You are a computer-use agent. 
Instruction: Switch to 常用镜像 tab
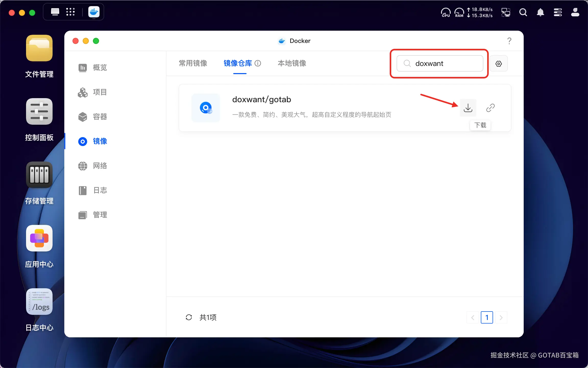pos(193,63)
